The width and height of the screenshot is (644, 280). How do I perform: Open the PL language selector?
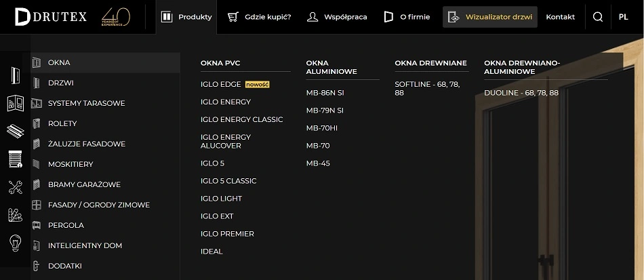[x=623, y=17]
